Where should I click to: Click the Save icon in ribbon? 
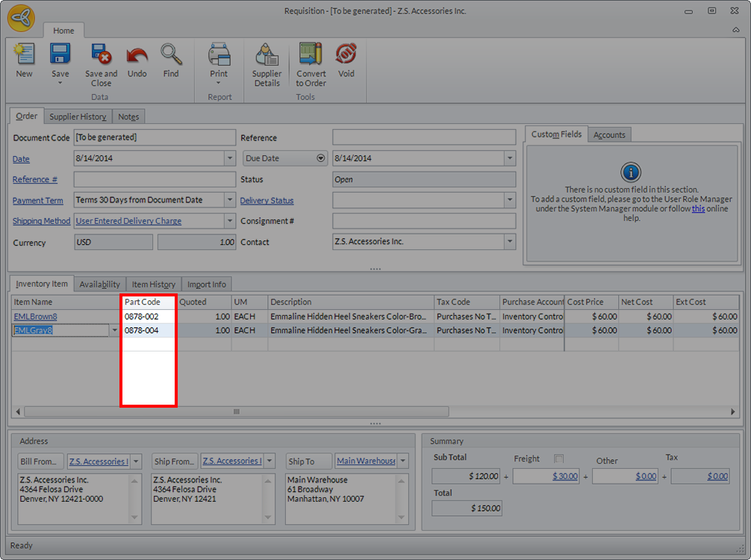(x=60, y=55)
